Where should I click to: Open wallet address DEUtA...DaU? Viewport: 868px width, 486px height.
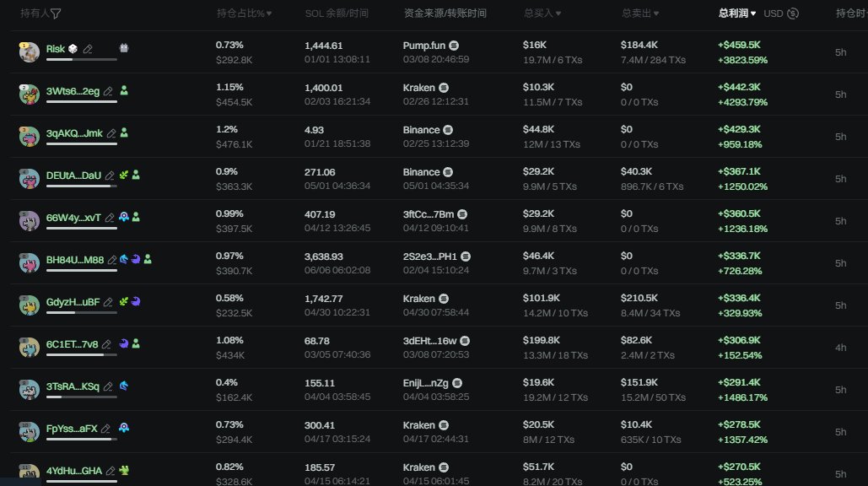(73, 175)
